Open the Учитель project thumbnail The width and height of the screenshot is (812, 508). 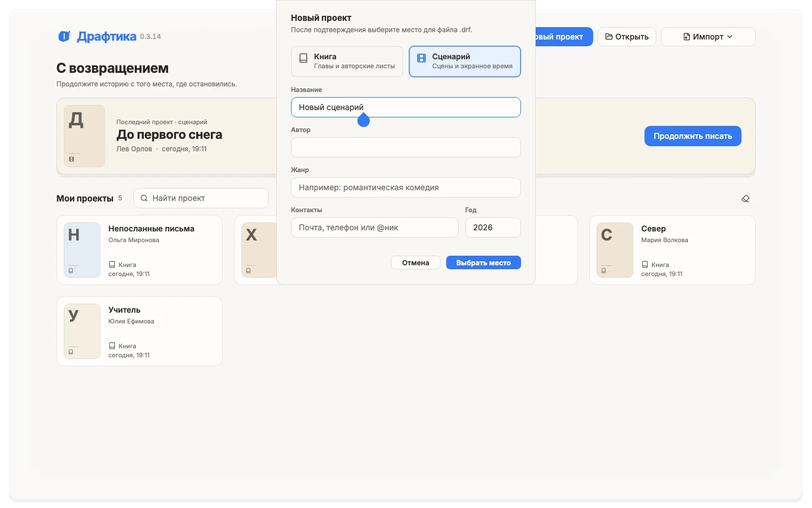[82, 331]
